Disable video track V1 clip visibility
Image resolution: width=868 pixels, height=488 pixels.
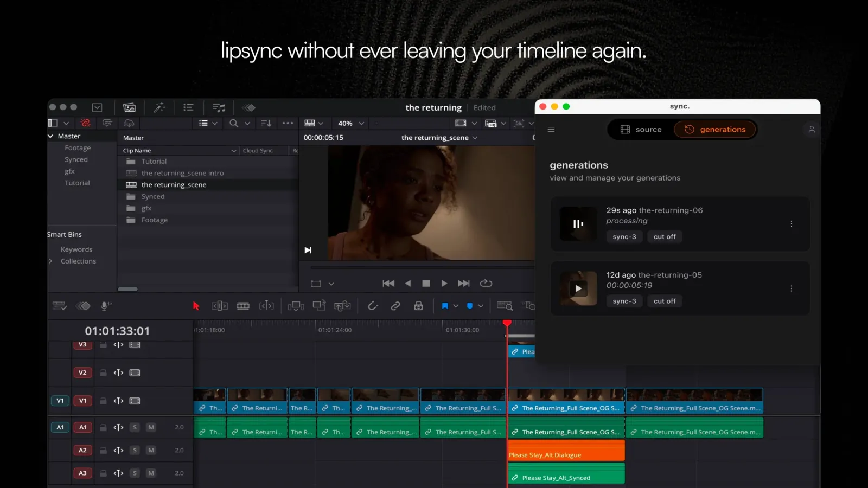click(135, 401)
